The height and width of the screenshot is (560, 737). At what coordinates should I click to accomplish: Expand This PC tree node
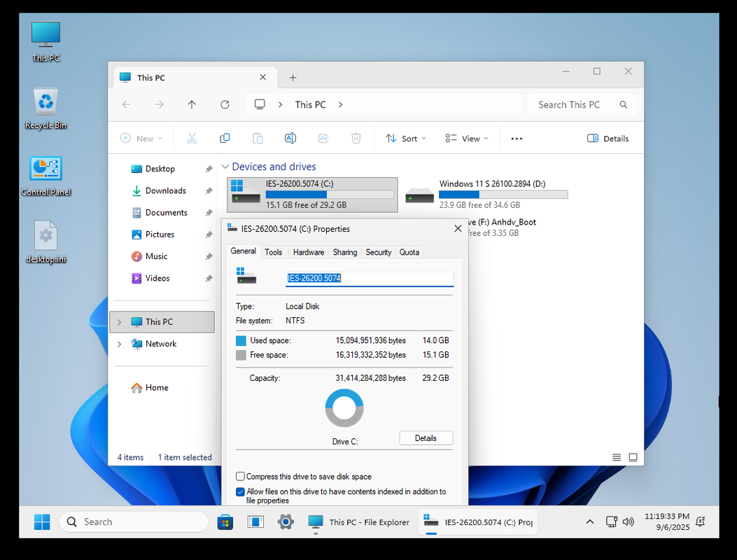(x=120, y=322)
